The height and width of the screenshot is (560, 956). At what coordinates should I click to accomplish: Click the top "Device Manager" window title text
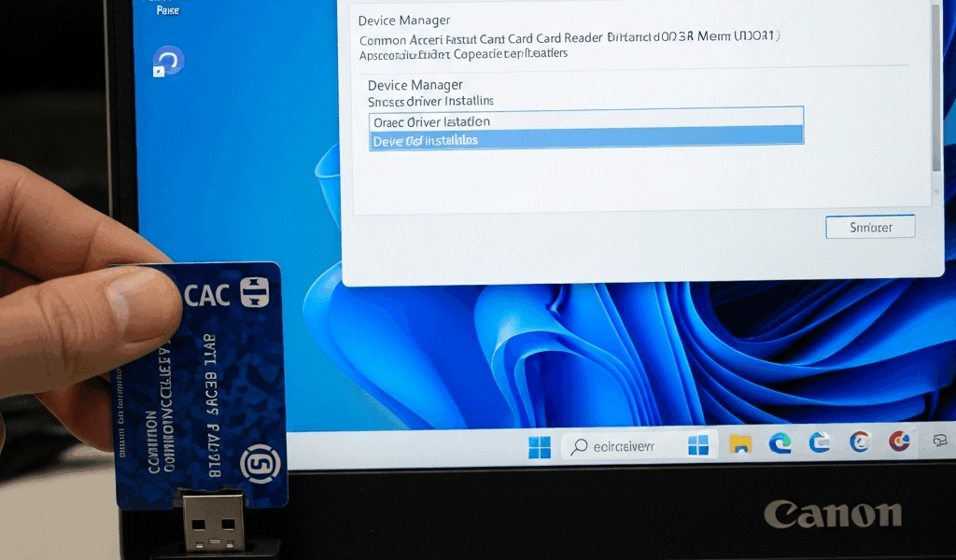404,21
